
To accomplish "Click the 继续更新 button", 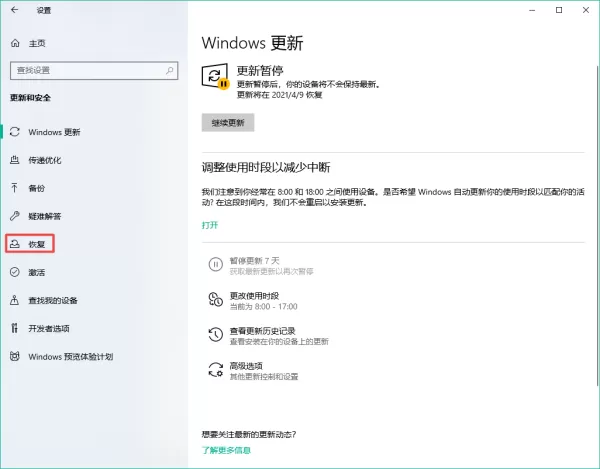I will [228, 122].
